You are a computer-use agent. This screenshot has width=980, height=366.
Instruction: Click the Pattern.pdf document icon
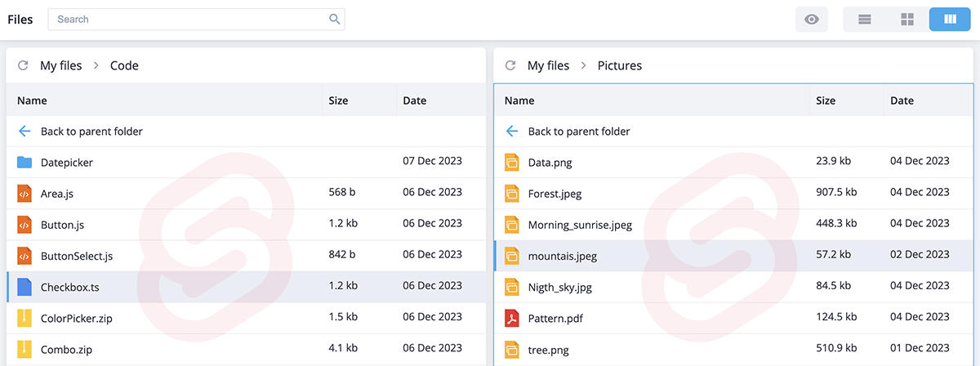pos(512,318)
